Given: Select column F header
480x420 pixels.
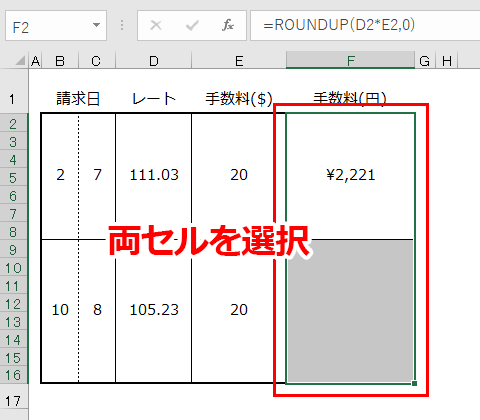Looking at the screenshot, I should [350, 60].
